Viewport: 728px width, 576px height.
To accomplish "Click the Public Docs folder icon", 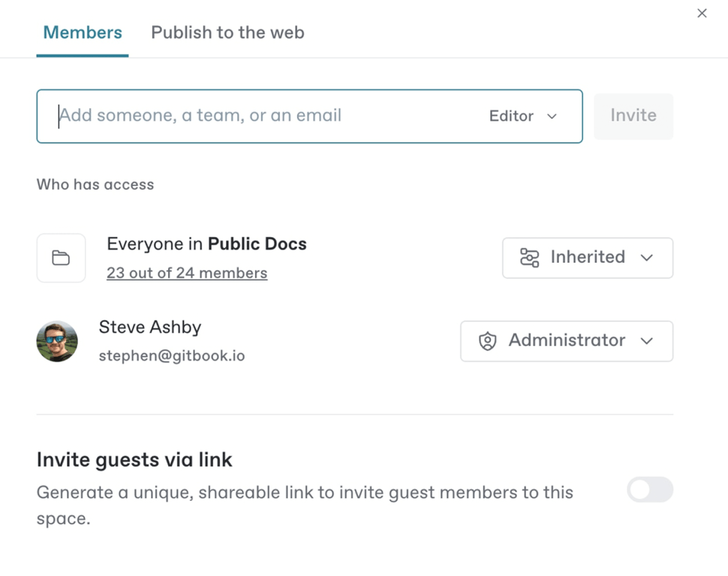I will tap(61, 258).
